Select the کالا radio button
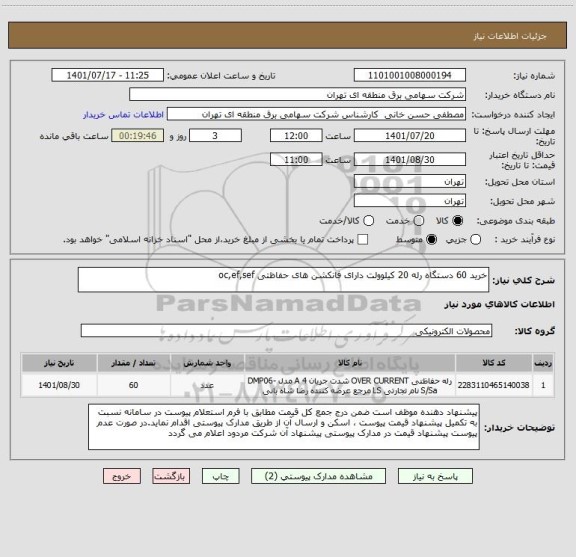Screen dimensions: 576x557 click(458, 221)
